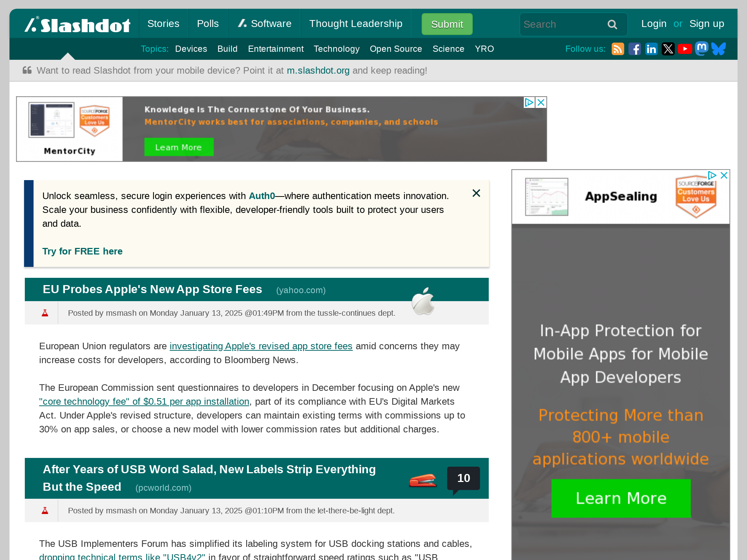Open the 10 comments bubble
This screenshot has height=560, width=747.
(463, 478)
